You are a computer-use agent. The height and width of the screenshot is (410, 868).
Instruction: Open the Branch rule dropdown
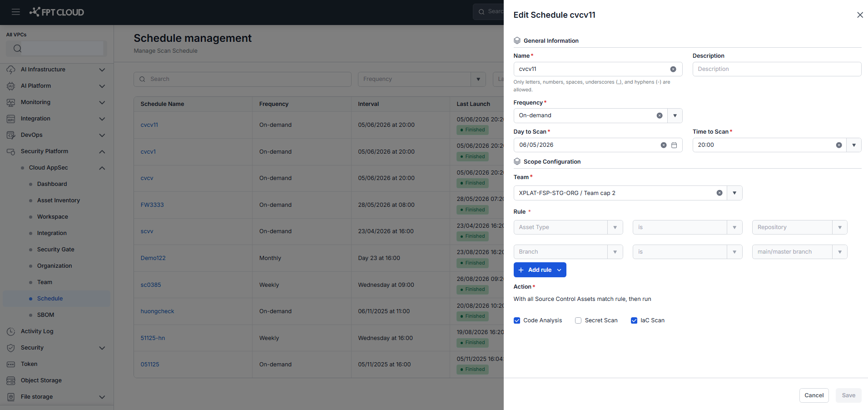615,252
